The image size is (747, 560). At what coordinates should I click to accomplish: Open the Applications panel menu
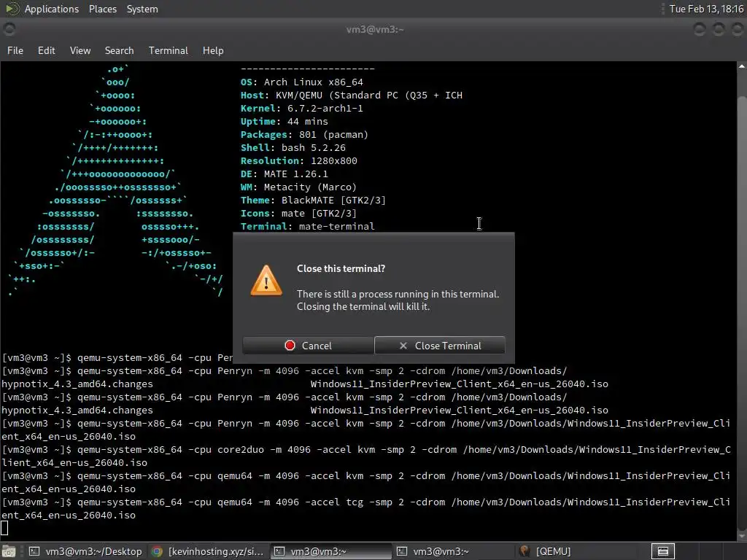pyautogui.click(x=52, y=9)
